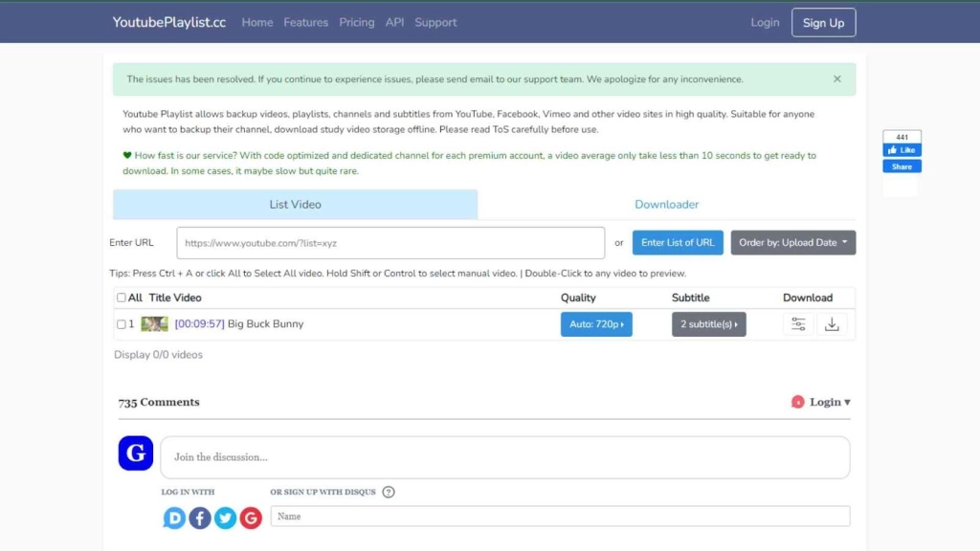The height and width of the screenshot is (551, 980).
Task: Expand the 2 subtitle(s) dropdown
Action: 708,324
